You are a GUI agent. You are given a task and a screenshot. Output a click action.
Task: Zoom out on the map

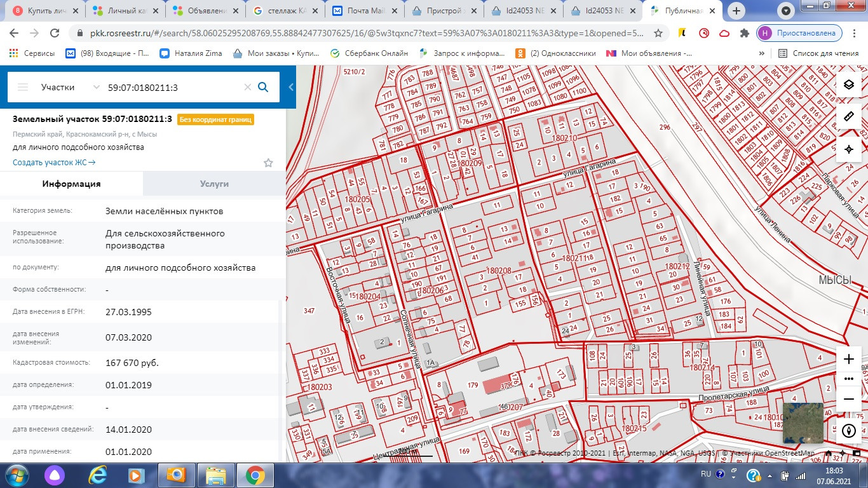tap(848, 399)
